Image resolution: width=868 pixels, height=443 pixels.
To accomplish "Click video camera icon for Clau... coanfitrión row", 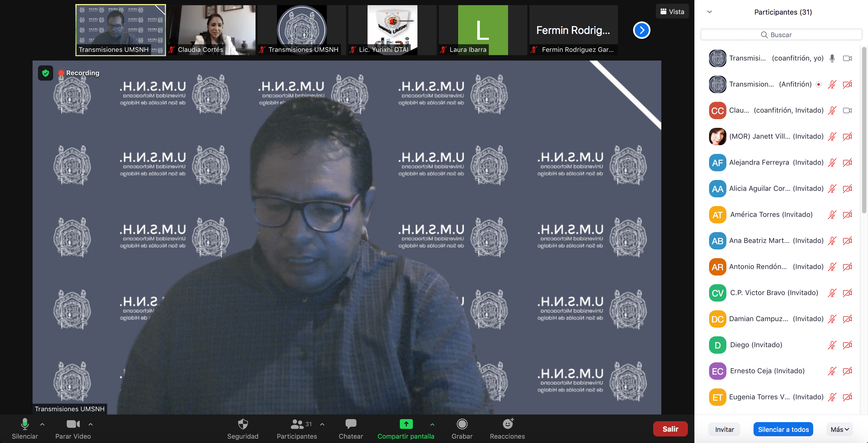I will pyautogui.click(x=847, y=110).
